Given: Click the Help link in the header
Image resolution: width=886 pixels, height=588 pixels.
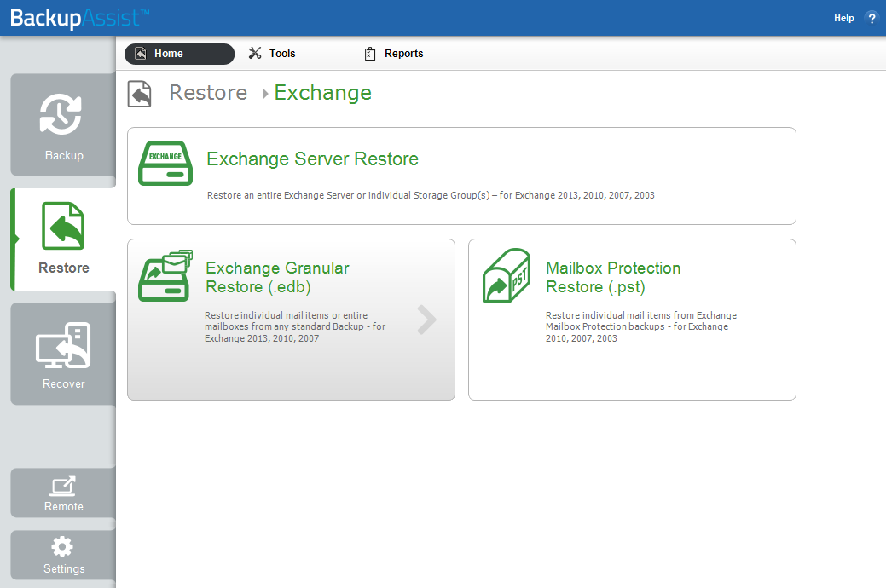Looking at the screenshot, I should point(843,18).
